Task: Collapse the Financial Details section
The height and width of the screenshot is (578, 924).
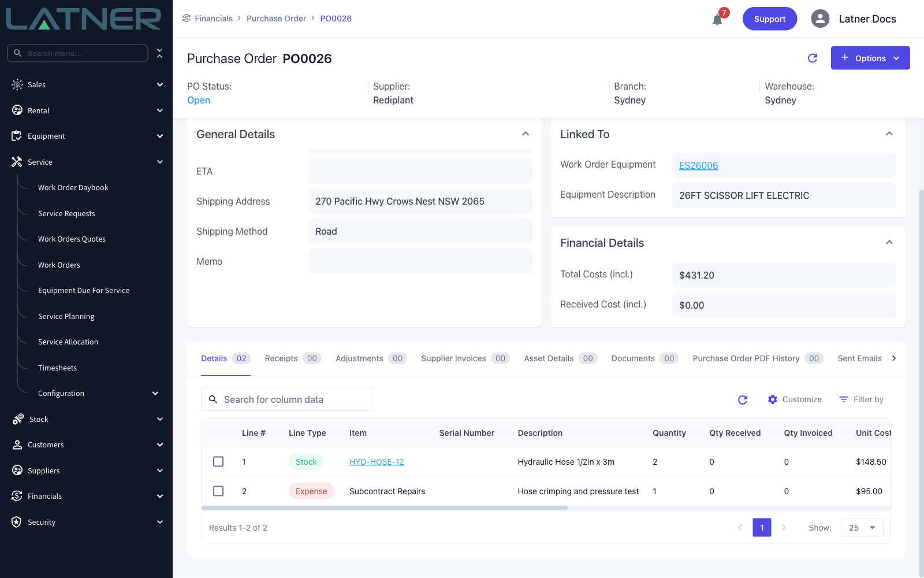Action: (889, 242)
